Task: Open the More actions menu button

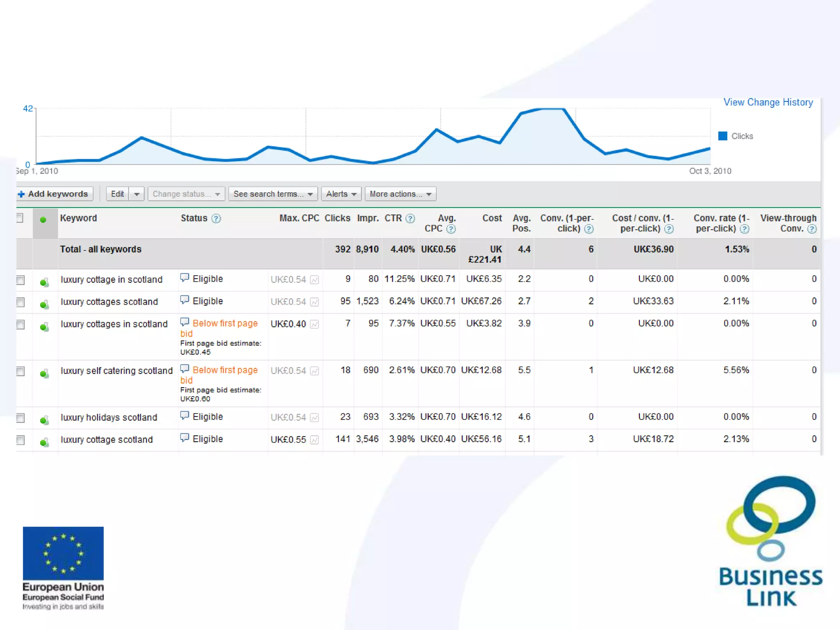Action: [400, 194]
